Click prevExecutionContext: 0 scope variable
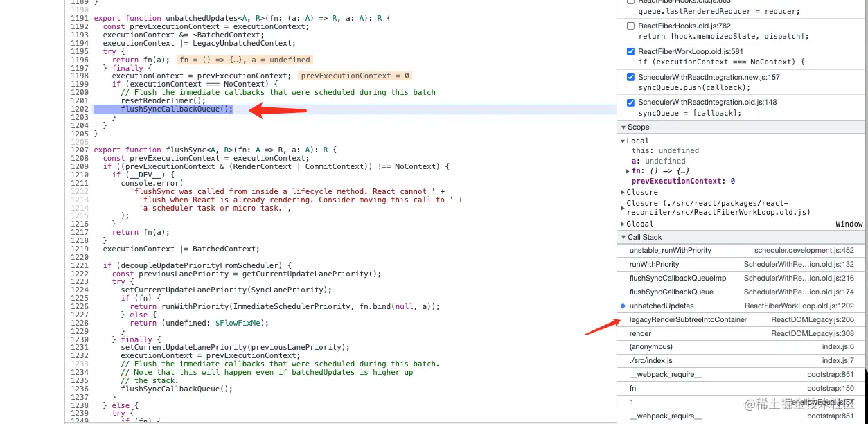The width and height of the screenshot is (868, 424). click(x=683, y=181)
